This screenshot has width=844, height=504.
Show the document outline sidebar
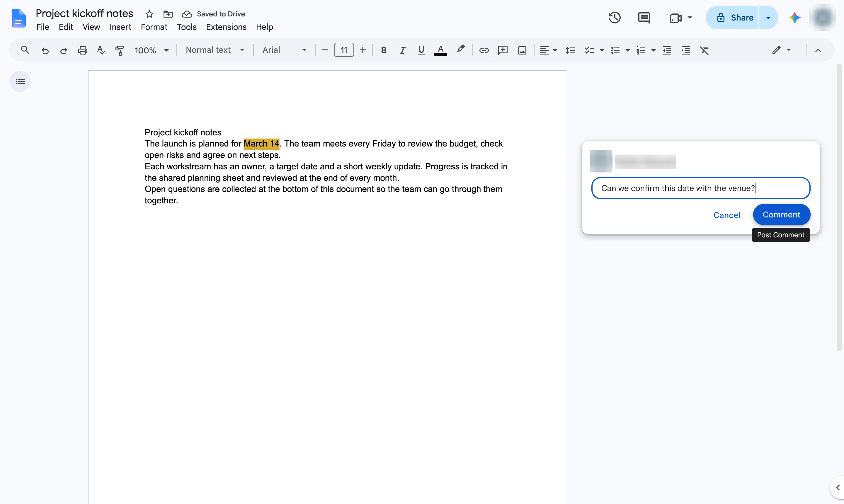coord(20,81)
